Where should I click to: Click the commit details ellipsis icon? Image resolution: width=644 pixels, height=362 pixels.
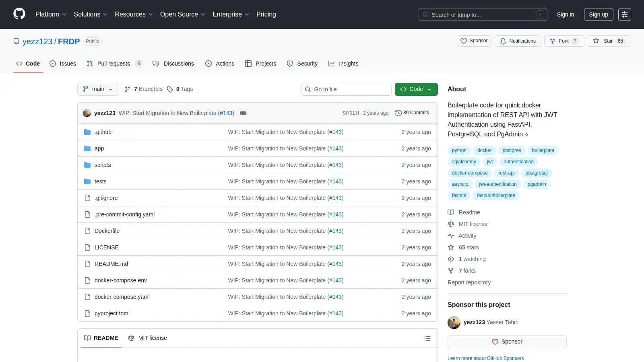click(243, 113)
